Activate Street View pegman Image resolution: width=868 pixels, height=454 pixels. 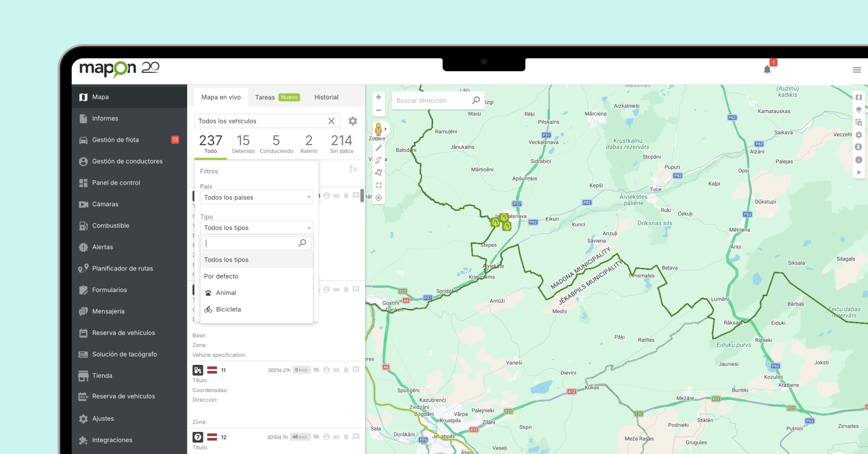[x=379, y=129]
